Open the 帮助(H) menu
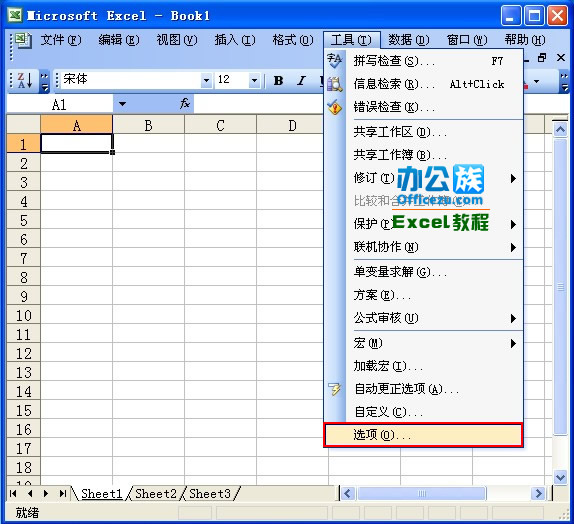574x524 pixels. (525, 40)
